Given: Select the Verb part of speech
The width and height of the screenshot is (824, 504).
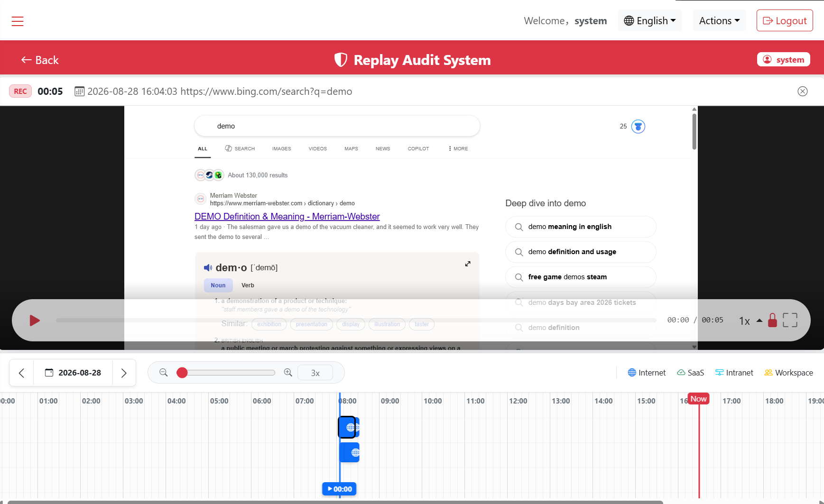Looking at the screenshot, I should (248, 285).
